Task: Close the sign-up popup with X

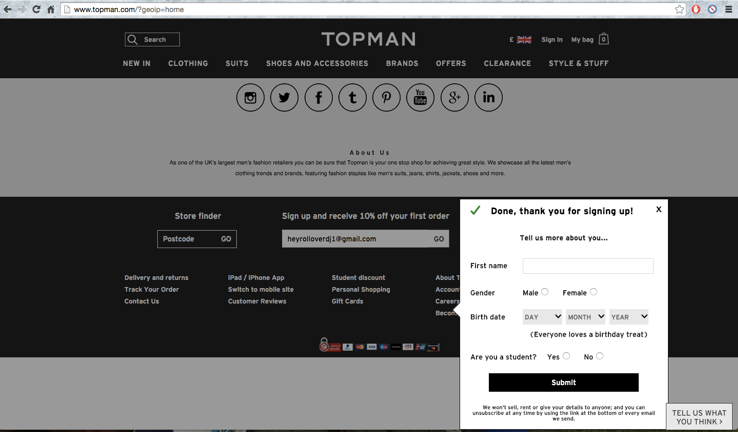Action: point(658,209)
